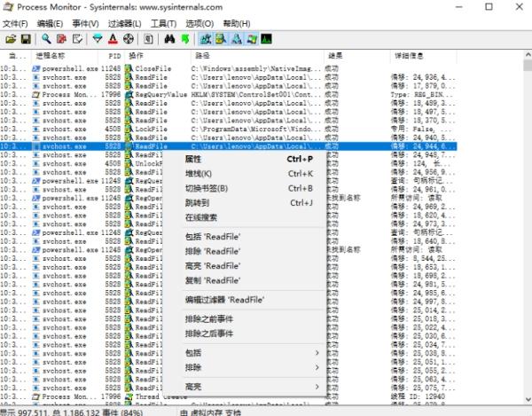
Task: Open the 编辑(E) menu
Action: tap(50, 24)
